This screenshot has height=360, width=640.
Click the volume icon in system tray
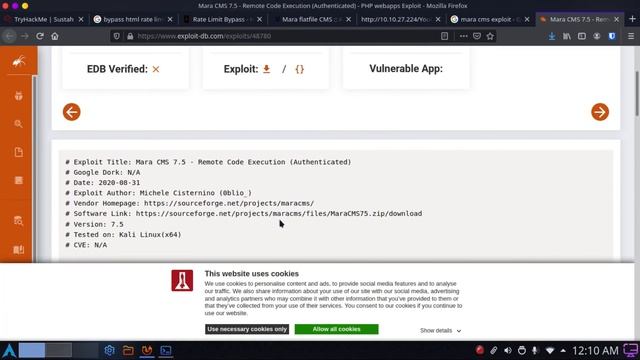coord(507,351)
